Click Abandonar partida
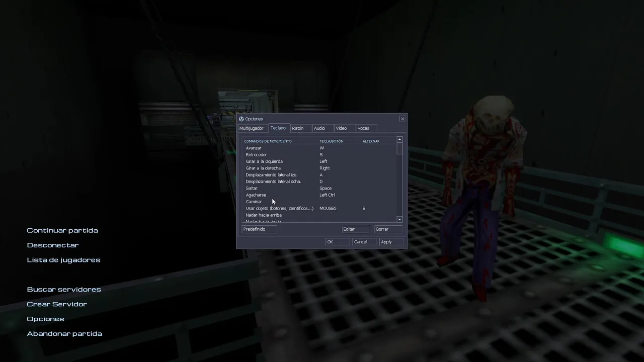This screenshot has width=644, height=362. pyautogui.click(x=64, y=333)
